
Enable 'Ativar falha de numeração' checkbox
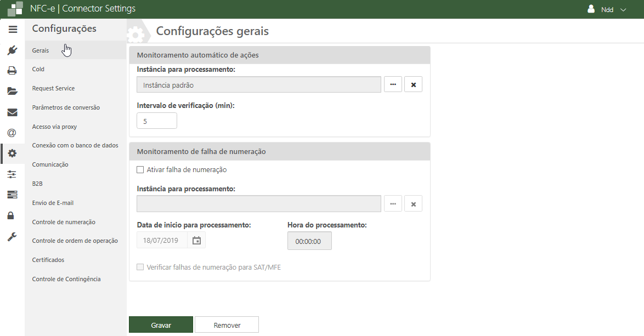pos(140,170)
